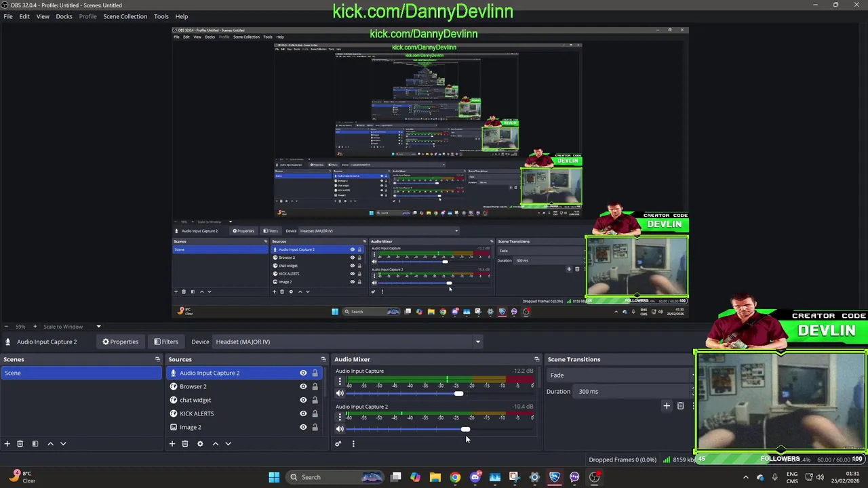The height and width of the screenshot is (488, 868).
Task: Zoom in the preview with the plus icon
Action: click(35, 327)
